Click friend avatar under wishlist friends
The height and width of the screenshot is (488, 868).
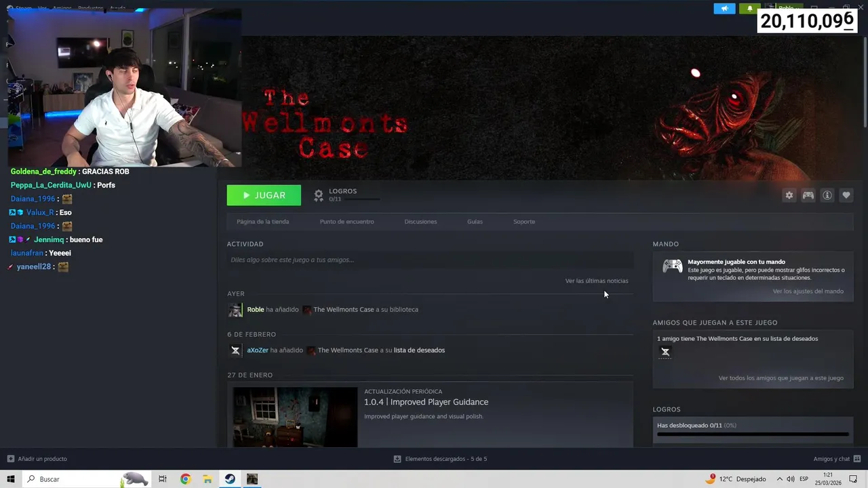665,352
